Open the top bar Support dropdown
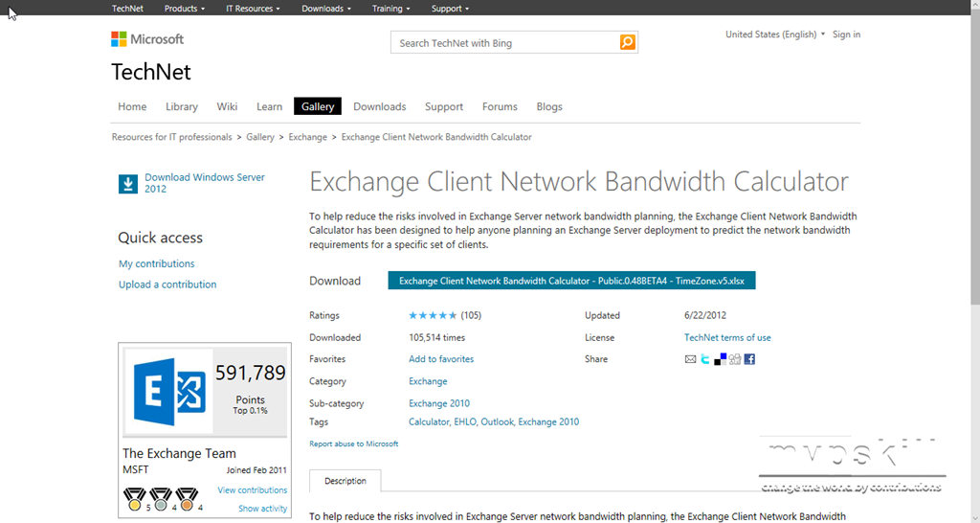 450,8
